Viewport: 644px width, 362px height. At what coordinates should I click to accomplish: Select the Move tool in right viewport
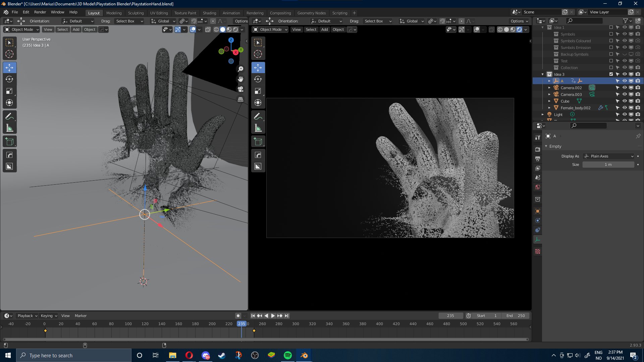[x=258, y=67]
